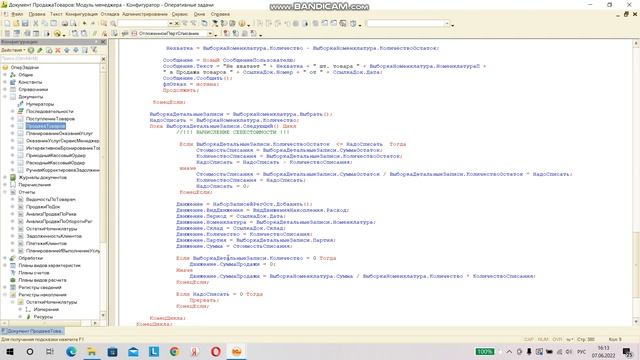The image size is (640, 360).
Task: Click the code line Прервать;
Action: pos(204,300)
